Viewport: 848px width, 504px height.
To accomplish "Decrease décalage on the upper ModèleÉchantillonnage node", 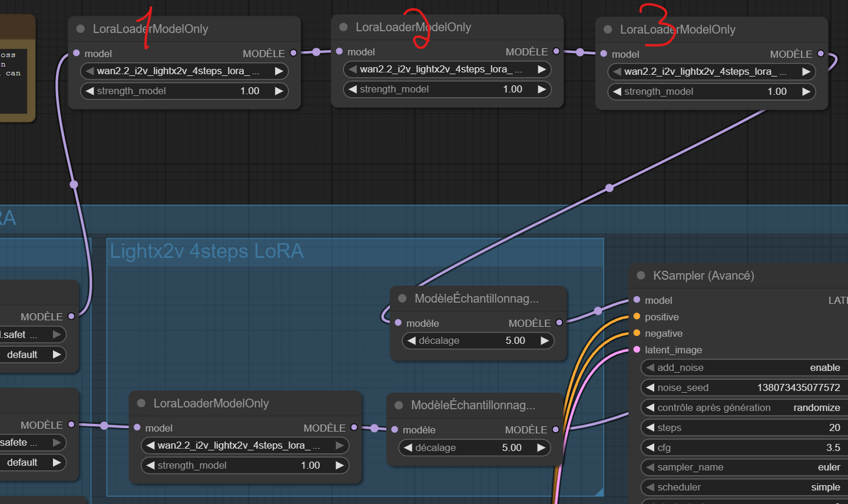I will [x=412, y=340].
